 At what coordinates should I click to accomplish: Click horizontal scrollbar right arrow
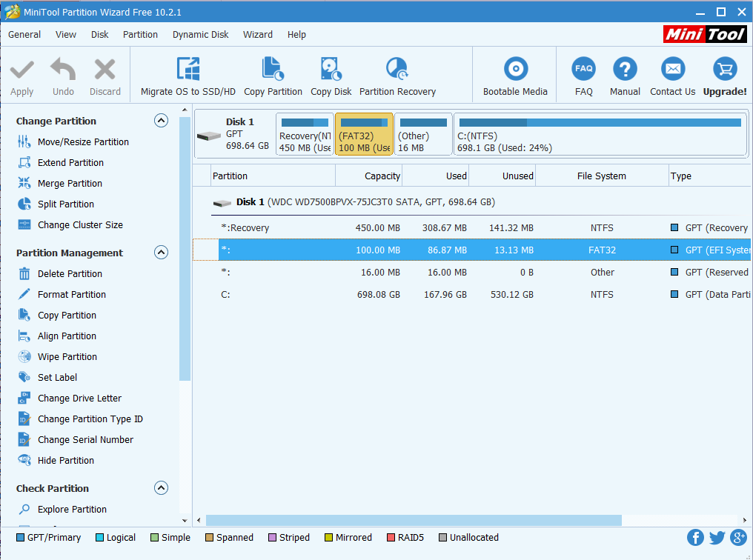(x=744, y=520)
